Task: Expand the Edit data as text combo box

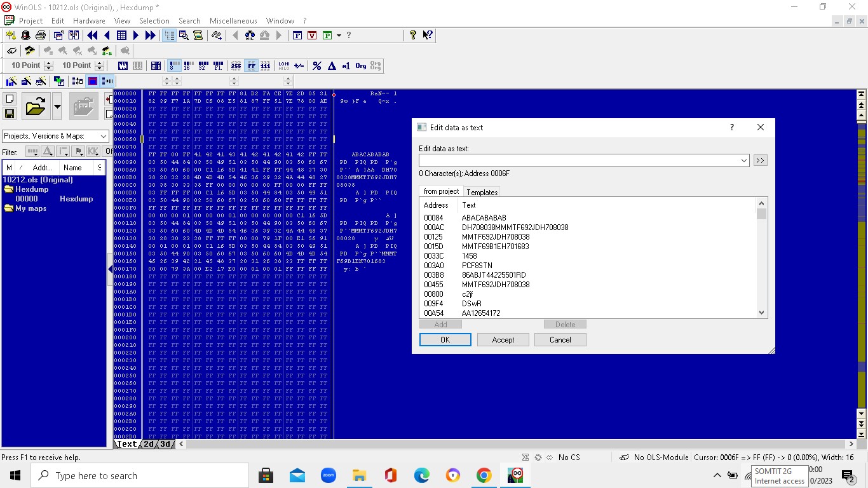Action: coord(743,161)
